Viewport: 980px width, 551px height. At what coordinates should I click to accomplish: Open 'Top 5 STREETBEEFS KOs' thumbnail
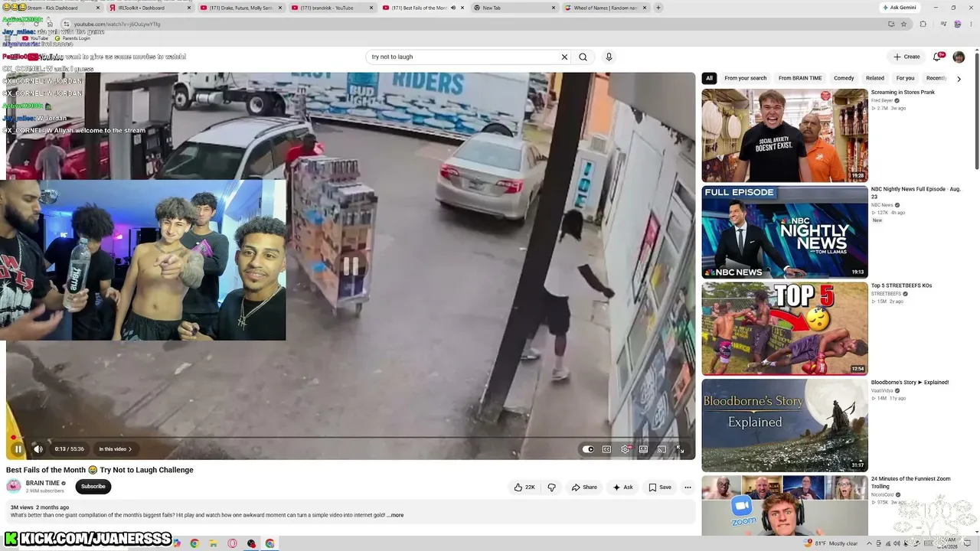[785, 328]
